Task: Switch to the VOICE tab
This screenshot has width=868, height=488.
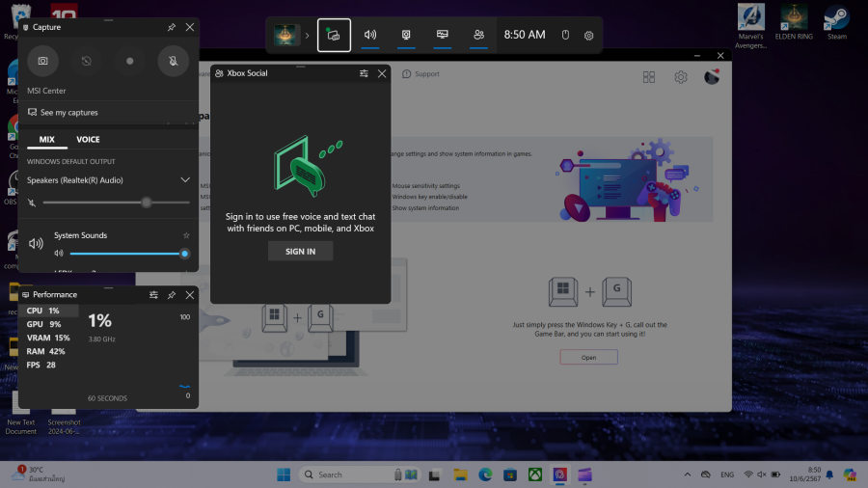Action: [x=88, y=140]
